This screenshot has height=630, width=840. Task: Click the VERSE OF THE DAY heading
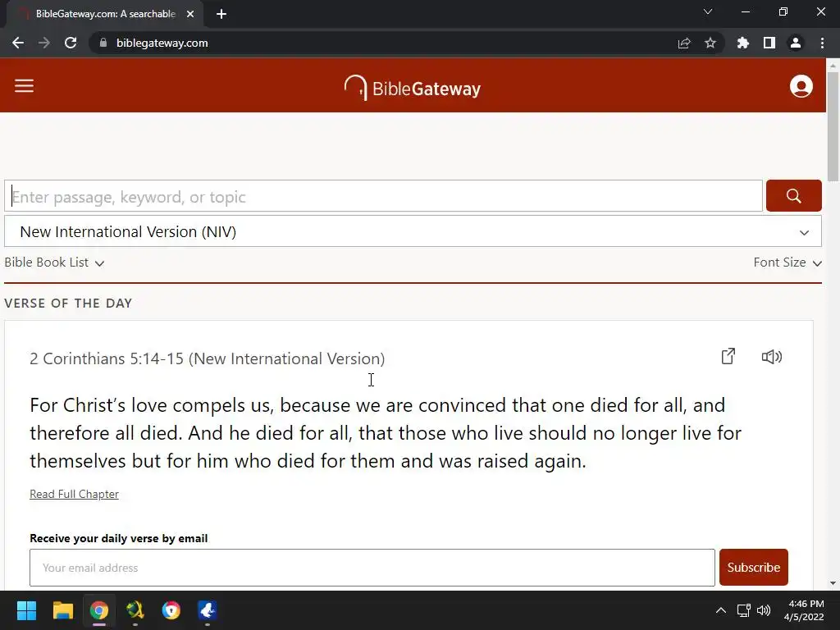click(68, 304)
